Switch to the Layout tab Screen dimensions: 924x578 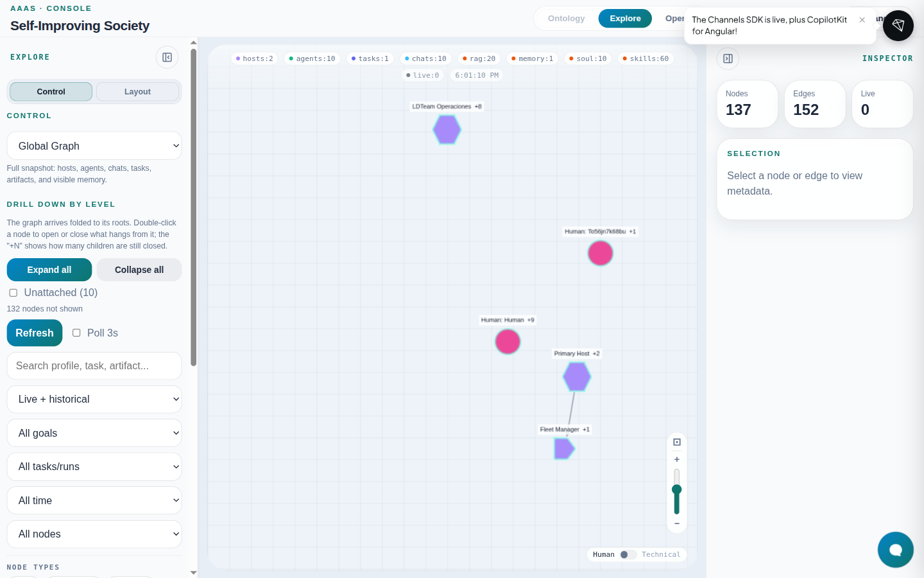pos(137,92)
